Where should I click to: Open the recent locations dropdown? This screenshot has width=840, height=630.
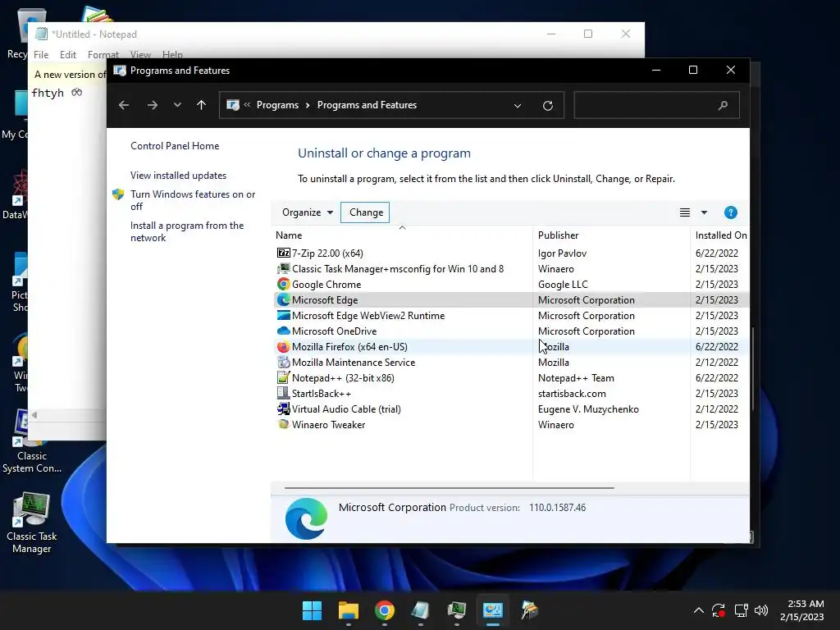tap(177, 105)
